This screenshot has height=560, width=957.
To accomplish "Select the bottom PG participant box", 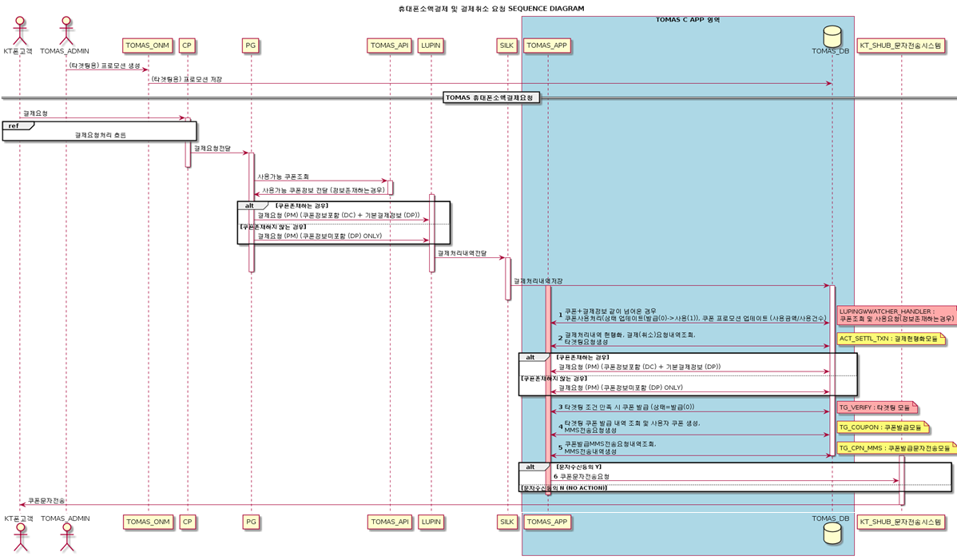I will (250, 522).
